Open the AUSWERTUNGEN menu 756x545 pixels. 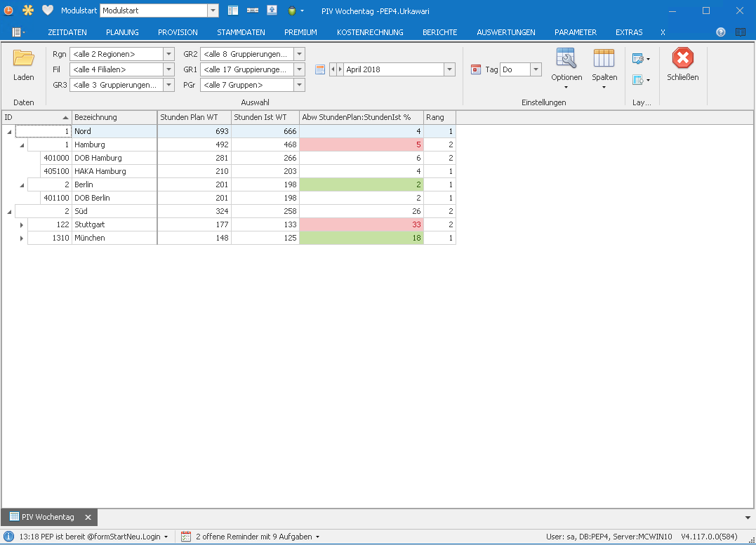(x=505, y=32)
